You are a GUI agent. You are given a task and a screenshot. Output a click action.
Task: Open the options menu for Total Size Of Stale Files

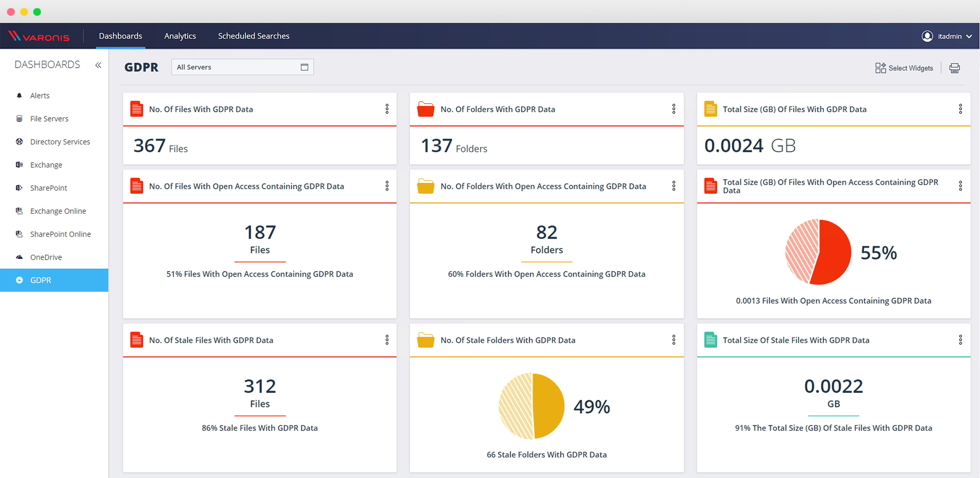pos(960,340)
